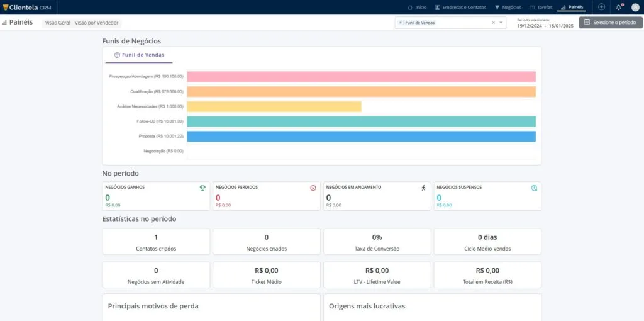
Task: Open the user profile avatar
Action: (x=635, y=7)
